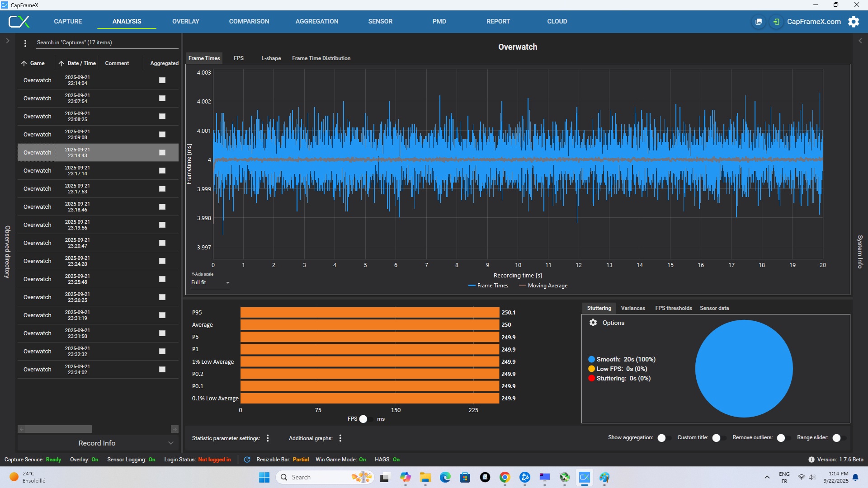Open three-dot menu next to capture search

(25, 43)
